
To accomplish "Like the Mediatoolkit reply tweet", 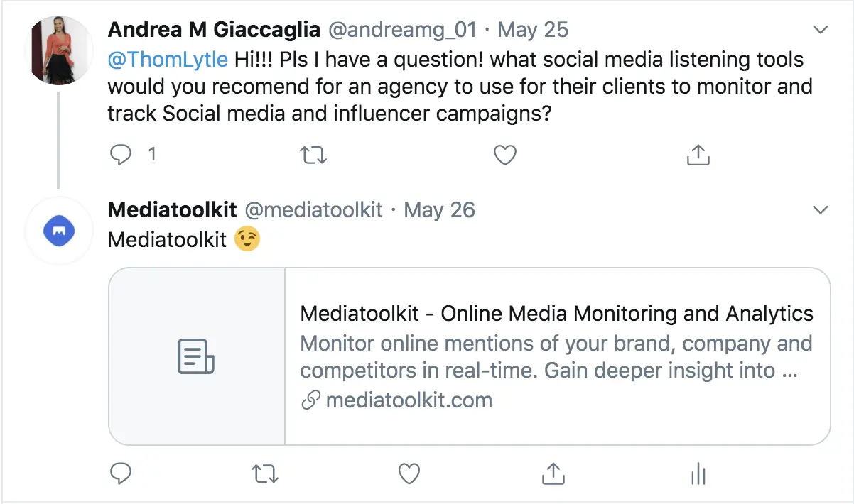I will click(409, 473).
